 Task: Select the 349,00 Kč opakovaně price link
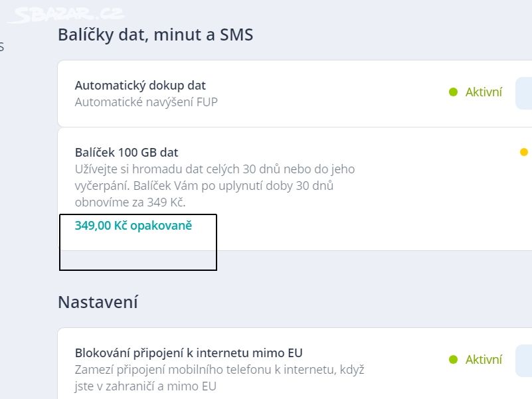pyautogui.click(x=133, y=226)
